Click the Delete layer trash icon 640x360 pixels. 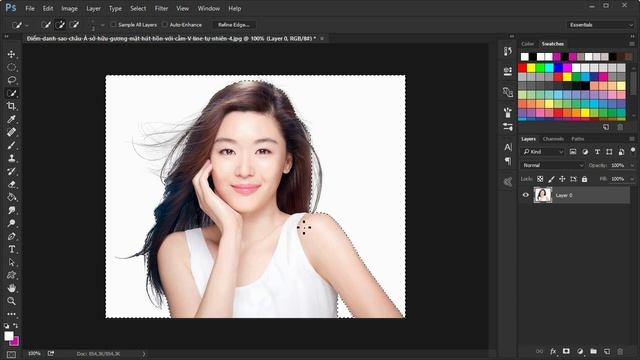click(620, 351)
